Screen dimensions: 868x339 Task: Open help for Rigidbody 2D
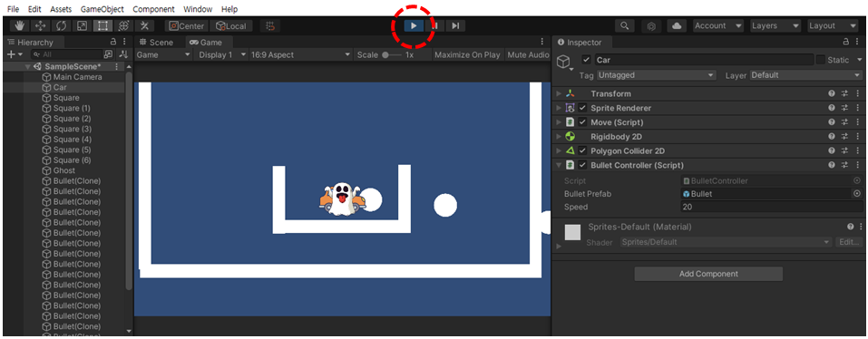pos(832,137)
